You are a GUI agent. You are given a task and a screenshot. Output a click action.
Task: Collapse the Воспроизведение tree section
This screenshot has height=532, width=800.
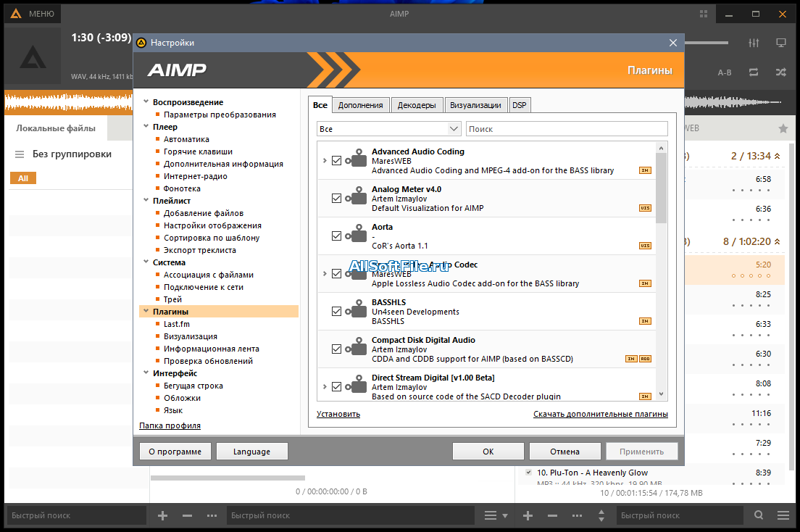(x=146, y=101)
